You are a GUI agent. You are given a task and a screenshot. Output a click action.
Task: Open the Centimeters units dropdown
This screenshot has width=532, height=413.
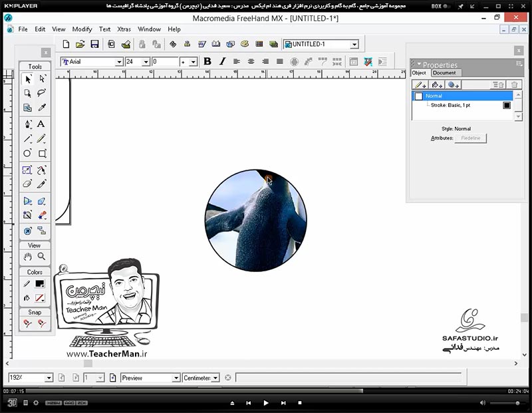point(215,378)
